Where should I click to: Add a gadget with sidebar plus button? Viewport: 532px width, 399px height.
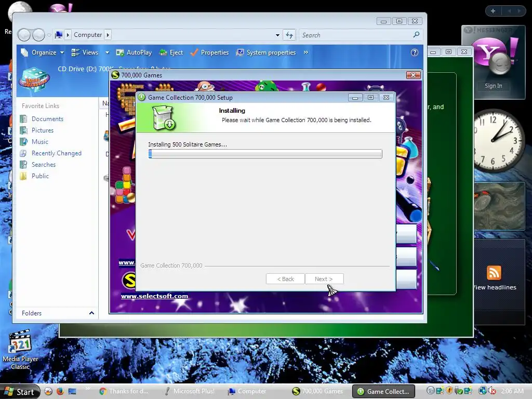click(493, 11)
